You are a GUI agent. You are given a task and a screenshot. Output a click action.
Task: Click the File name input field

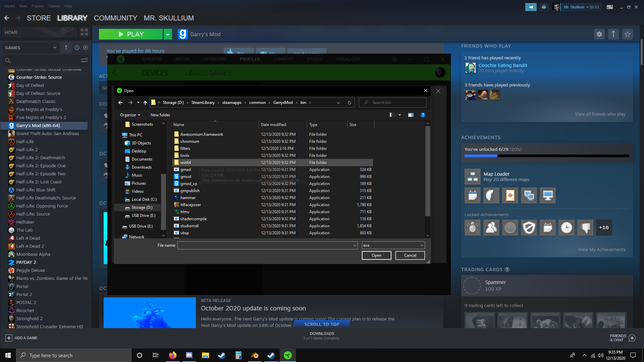265,245
